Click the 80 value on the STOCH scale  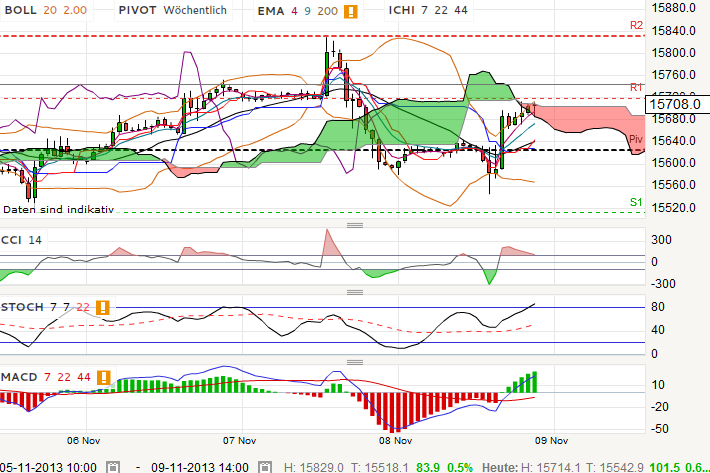tap(658, 307)
